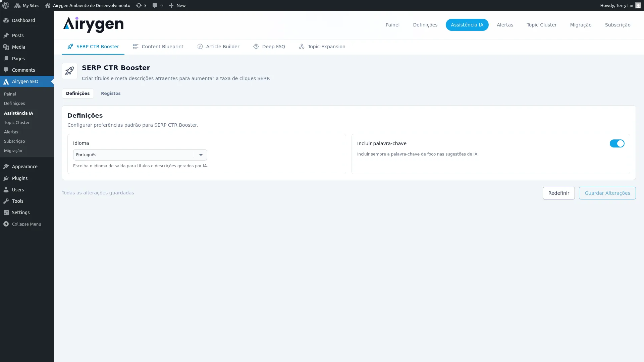Go to Painel in the top navigation
Screen dimensions: 644x362
pyautogui.click(x=392, y=25)
